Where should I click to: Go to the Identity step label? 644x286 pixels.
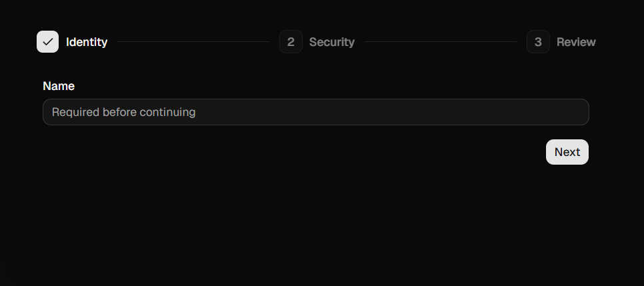[x=87, y=42]
